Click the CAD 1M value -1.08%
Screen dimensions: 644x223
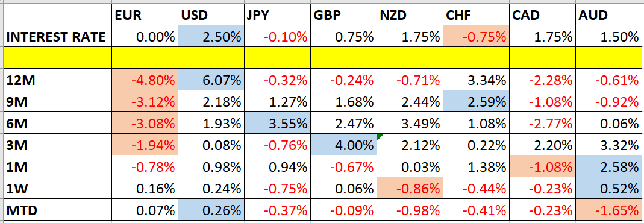[x=543, y=166]
